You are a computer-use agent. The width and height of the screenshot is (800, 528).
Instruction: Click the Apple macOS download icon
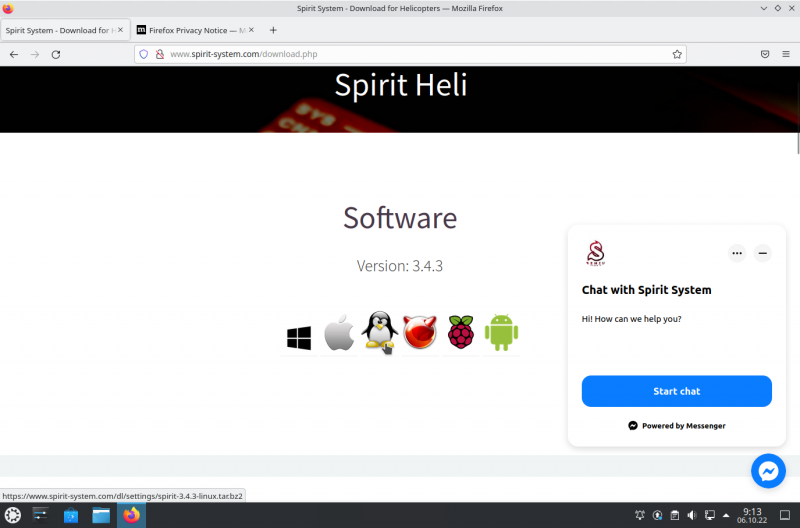(x=339, y=333)
